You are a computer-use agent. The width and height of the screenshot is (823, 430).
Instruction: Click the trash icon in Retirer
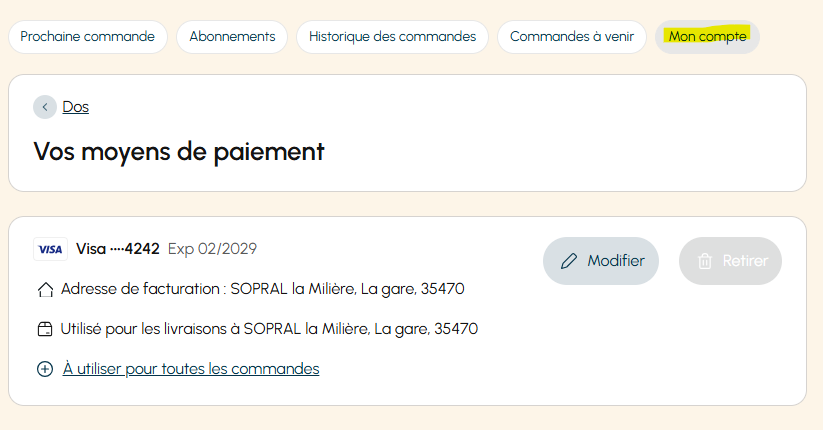(705, 261)
